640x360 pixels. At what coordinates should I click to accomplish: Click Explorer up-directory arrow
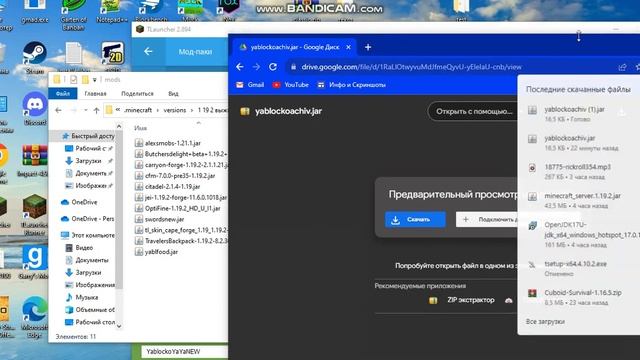click(x=96, y=110)
